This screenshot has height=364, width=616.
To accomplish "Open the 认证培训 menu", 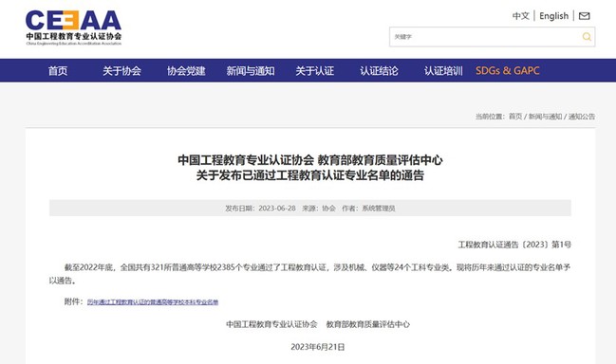I will 443,70.
